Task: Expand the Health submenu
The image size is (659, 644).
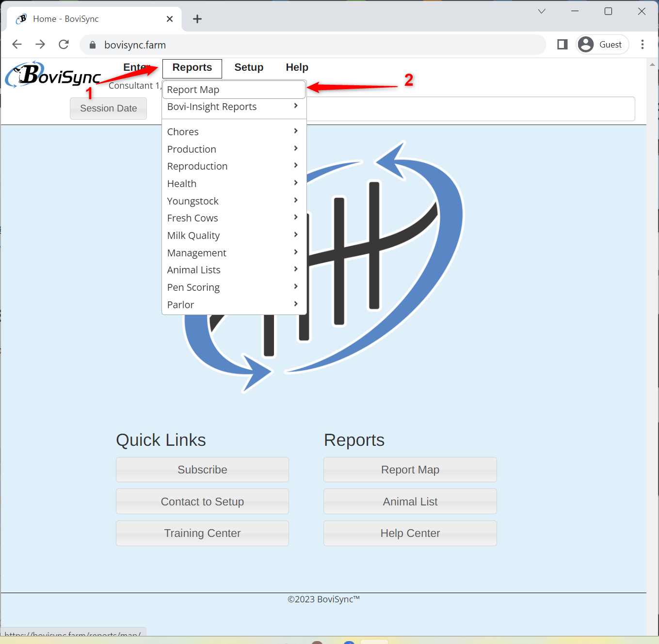Action: pos(234,184)
